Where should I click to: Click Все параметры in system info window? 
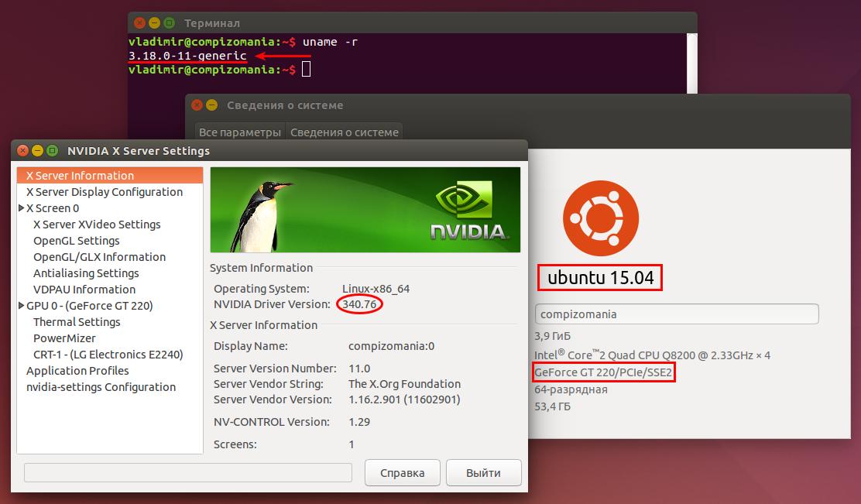tap(240, 132)
